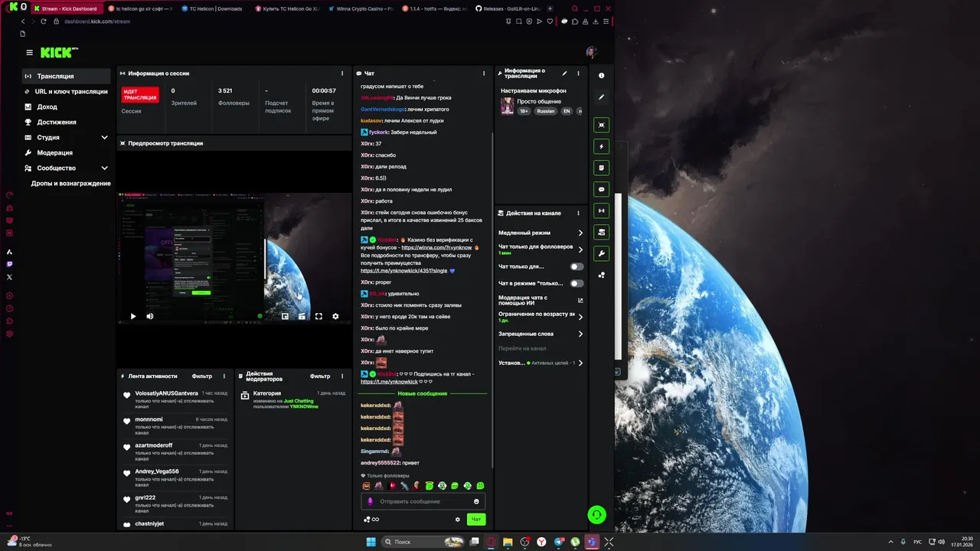Click the Windows taskbar search box
Image resolution: width=980 pixels, height=551 pixels.
(x=423, y=542)
